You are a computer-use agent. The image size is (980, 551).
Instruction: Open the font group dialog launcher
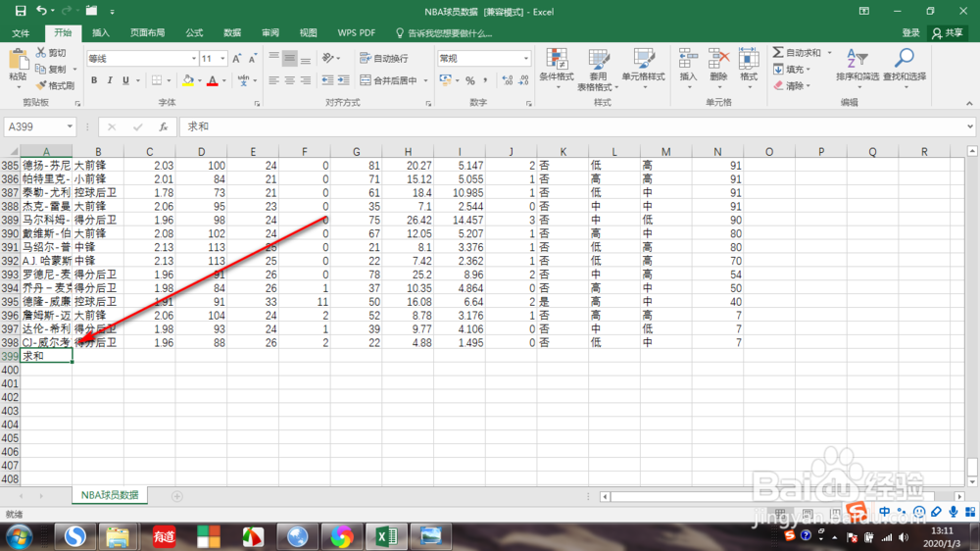click(x=257, y=104)
